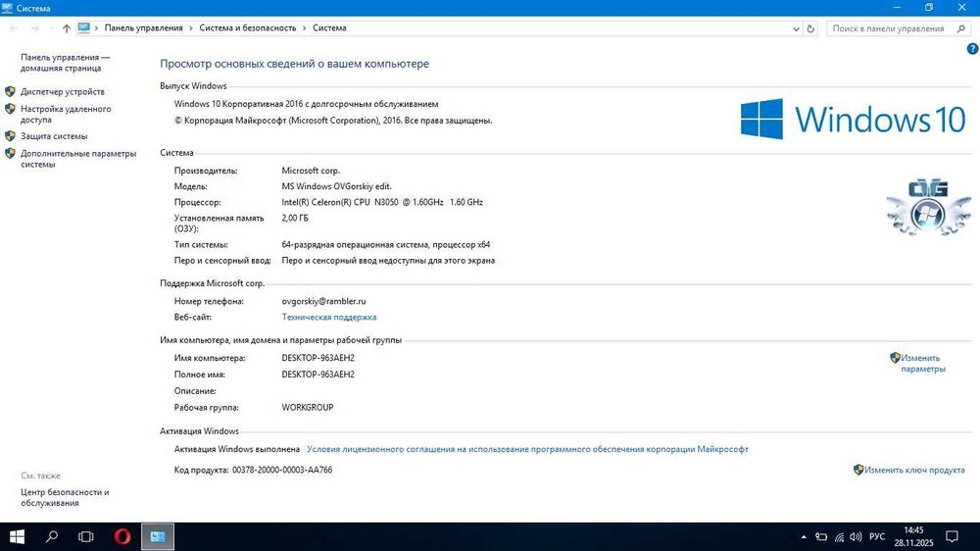Open the volume speaker tray icon
The width and height of the screenshot is (980, 551).
coord(856,536)
